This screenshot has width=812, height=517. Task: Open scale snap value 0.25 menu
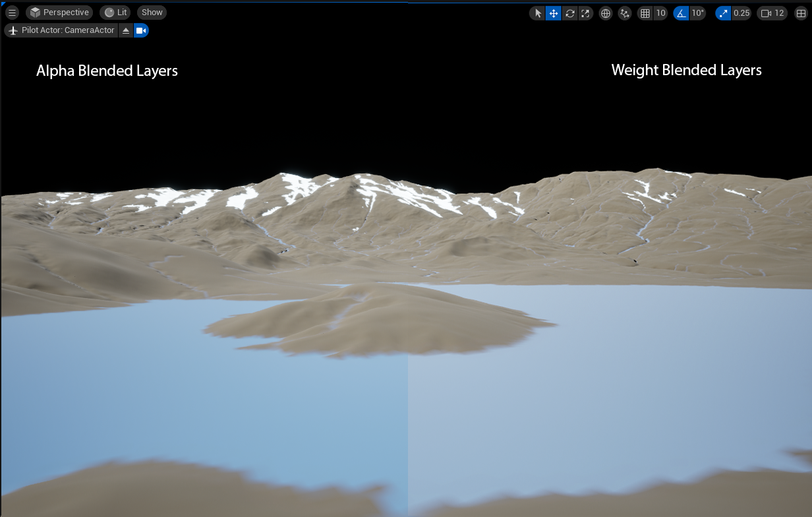pos(741,13)
